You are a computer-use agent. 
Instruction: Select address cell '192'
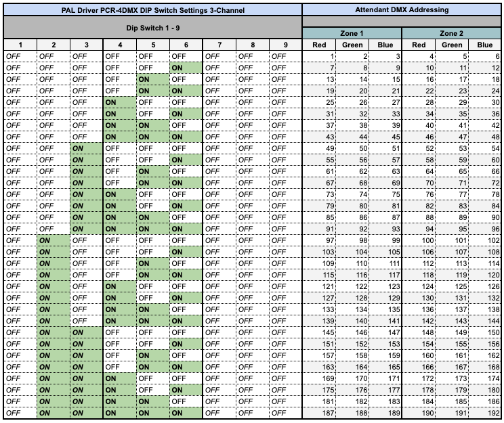(x=485, y=413)
